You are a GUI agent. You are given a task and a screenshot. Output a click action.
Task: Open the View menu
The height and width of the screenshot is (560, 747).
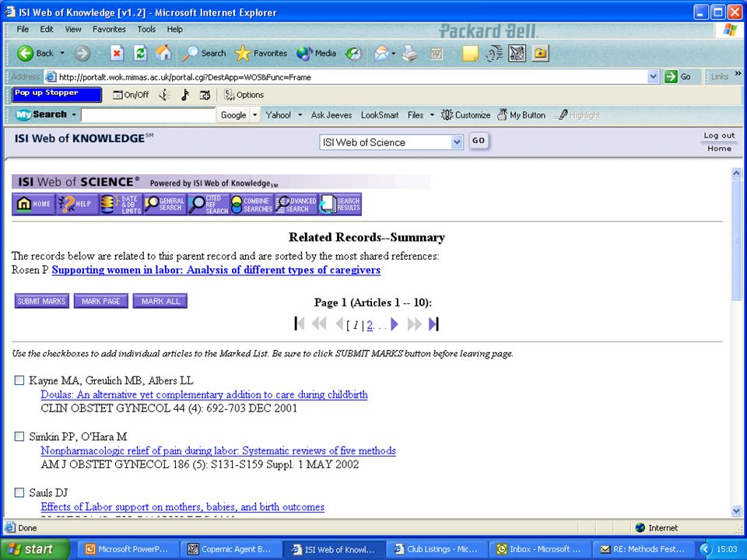pyautogui.click(x=73, y=29)
